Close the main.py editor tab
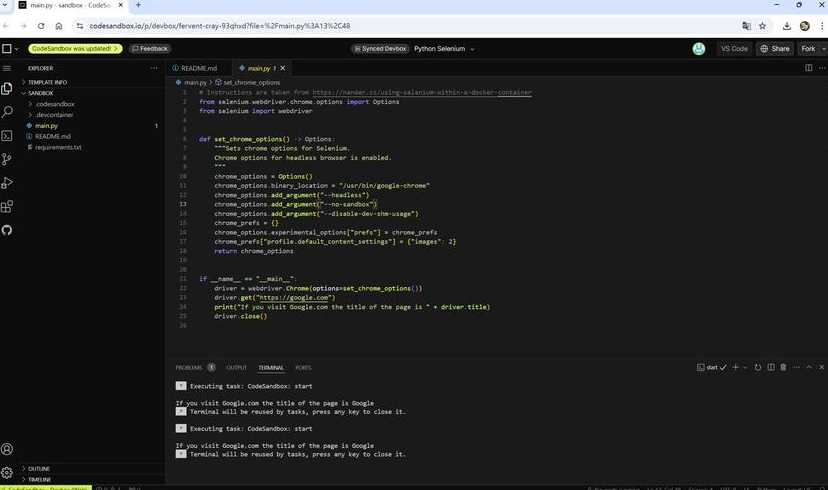The image size is (828, 490). [x=283, y=68]
